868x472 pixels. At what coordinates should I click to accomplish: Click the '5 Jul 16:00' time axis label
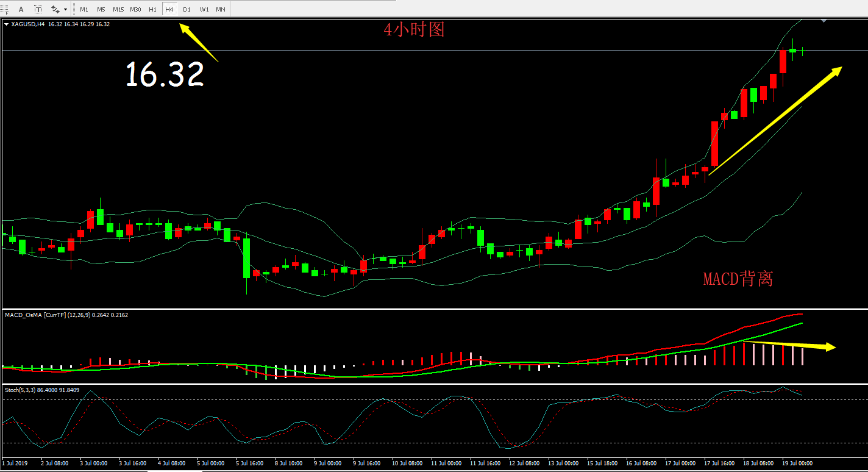(250, 463)
